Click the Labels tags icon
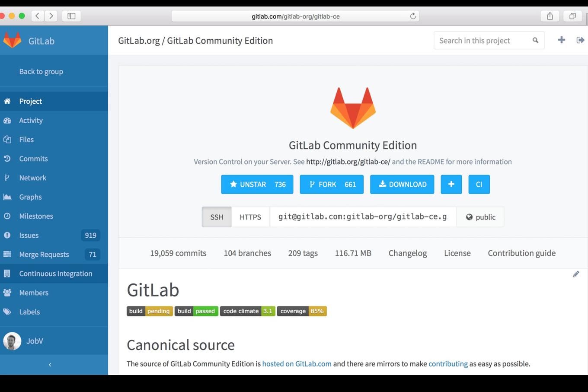This screenshot has height=392, width=588. tap(7, 312)
